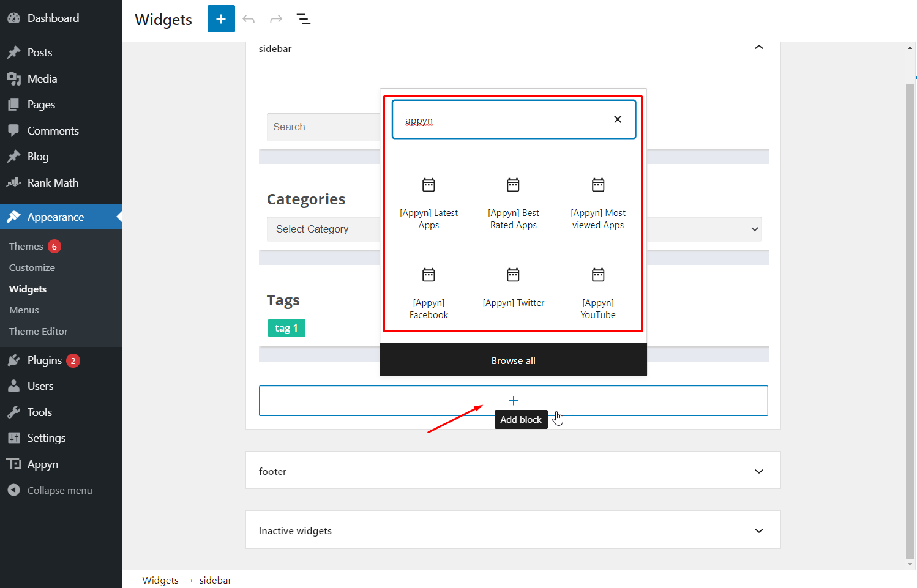The height and width of the screenshot is (588, 917).
Task: Click the Tags widget heading
Action: click(283, 300)
